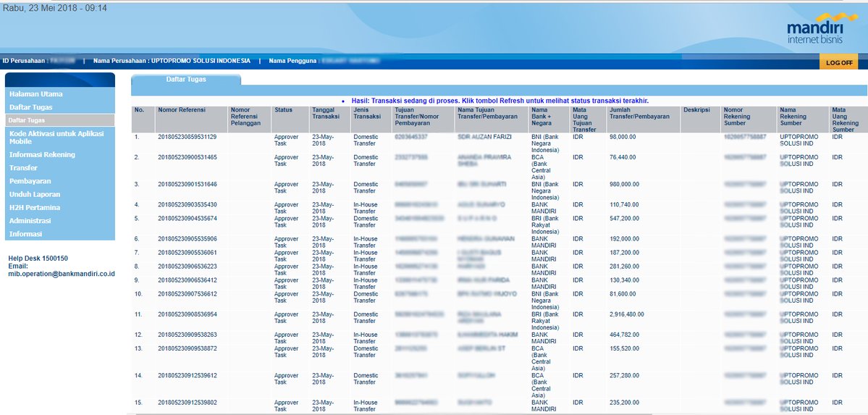Click the mib.operation@bankmandiri.co.id email address
The height and width of the screenshot is (415, 868).
click(x=62, y=274)
